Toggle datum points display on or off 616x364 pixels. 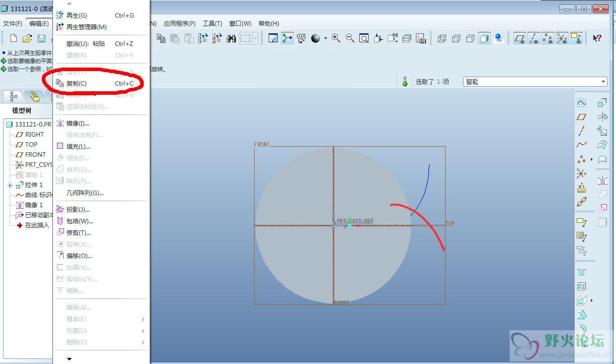tap(548, 38)
